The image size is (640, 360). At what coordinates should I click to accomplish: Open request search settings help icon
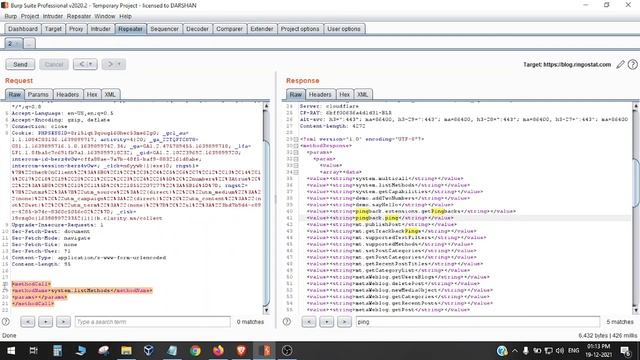pos(6,322)
